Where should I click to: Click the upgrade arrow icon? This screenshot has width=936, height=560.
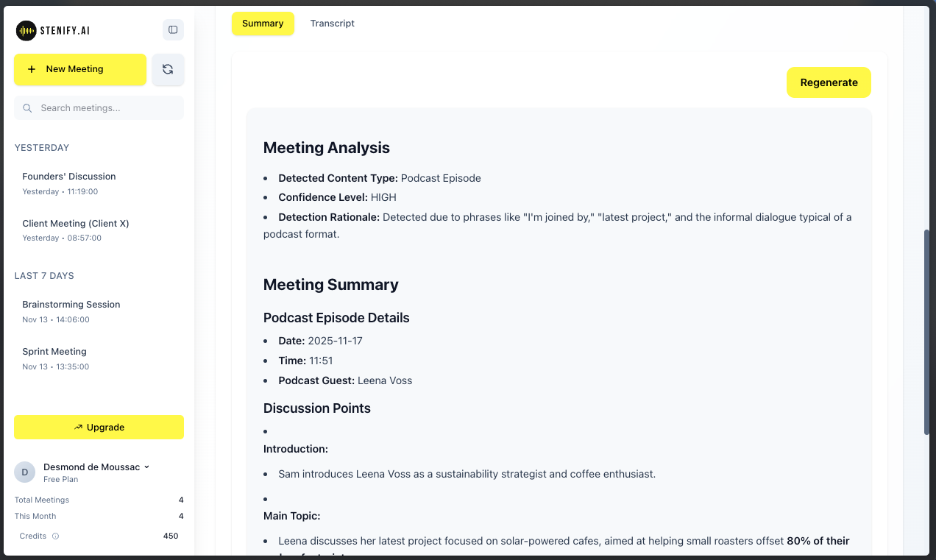[x=78, y=427]
